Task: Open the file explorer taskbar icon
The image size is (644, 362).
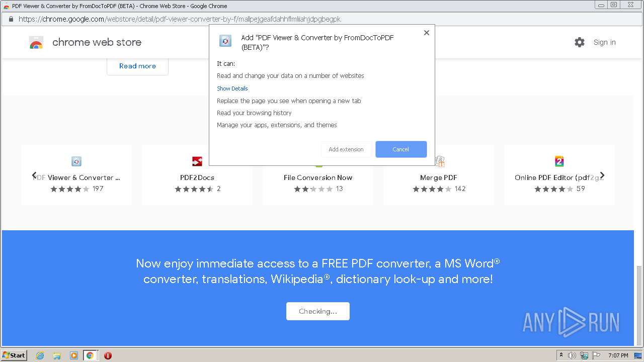Action: click(x=57, y=355)
